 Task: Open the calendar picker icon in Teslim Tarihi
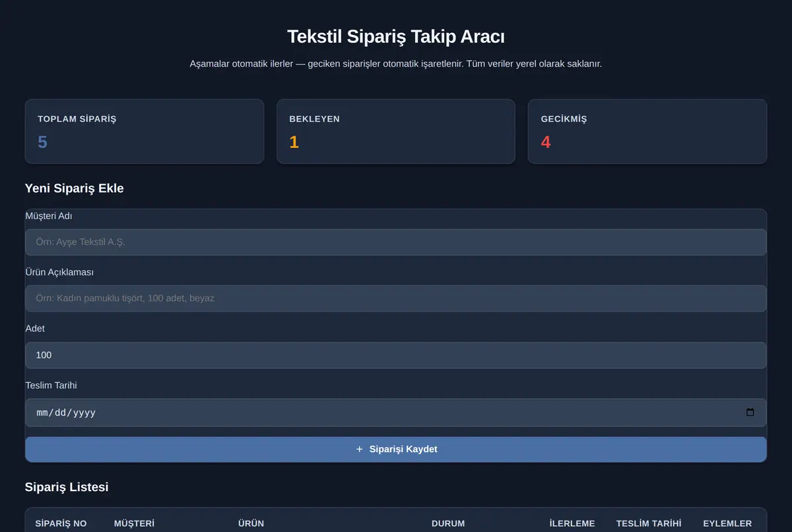click(750, 413)
